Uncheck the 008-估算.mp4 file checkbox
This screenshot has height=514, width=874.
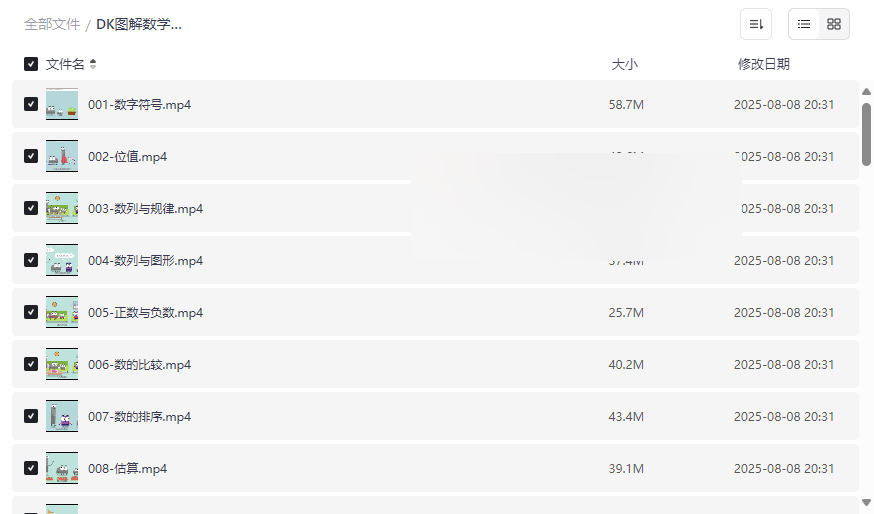31,468
